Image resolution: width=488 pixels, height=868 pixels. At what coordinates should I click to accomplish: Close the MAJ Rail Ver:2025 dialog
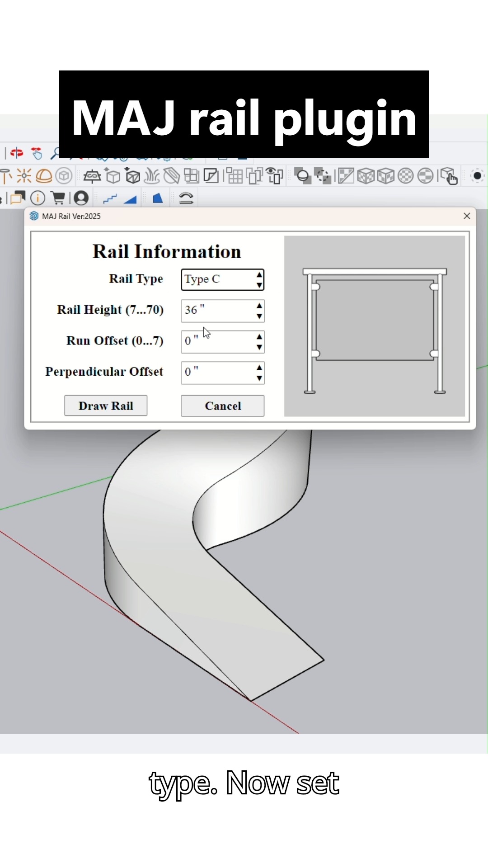467,216
